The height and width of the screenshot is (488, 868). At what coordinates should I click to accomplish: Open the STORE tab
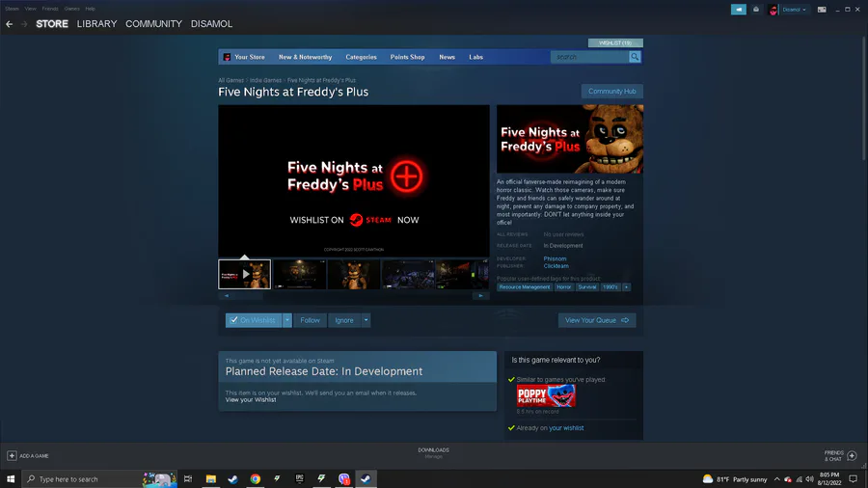[52, 24]
